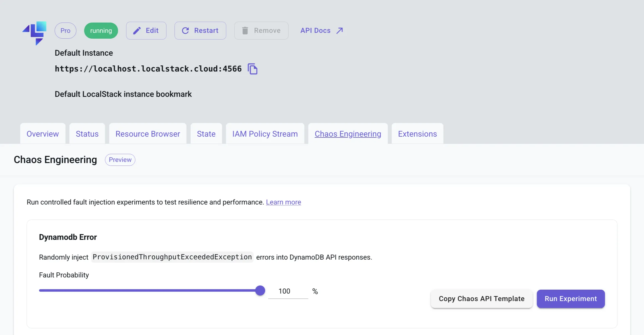Click the trash icon in the Remove button
The image size is (644, 335).
coord(245,31)
